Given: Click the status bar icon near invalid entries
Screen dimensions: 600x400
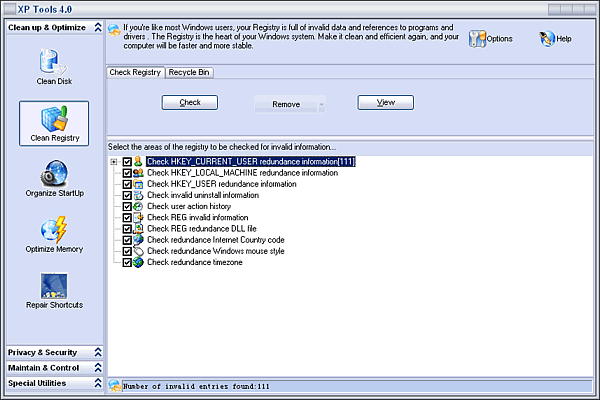Looking at the screenshot, I should (x=114, y=385).
